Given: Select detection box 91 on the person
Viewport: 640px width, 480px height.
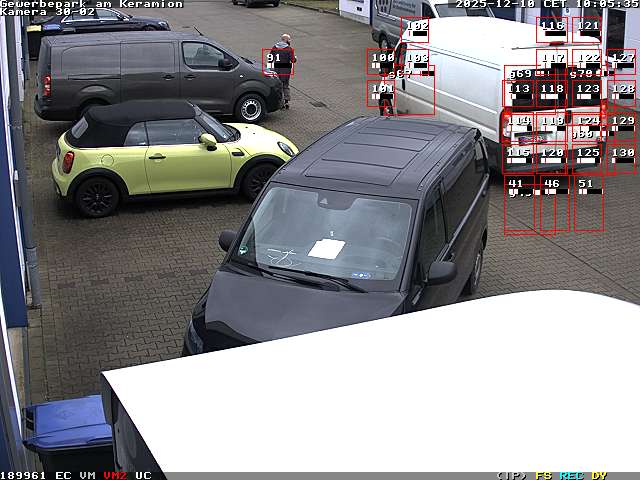Looking at the screenshot, I should pyautogui.click(x=278, y=62).
